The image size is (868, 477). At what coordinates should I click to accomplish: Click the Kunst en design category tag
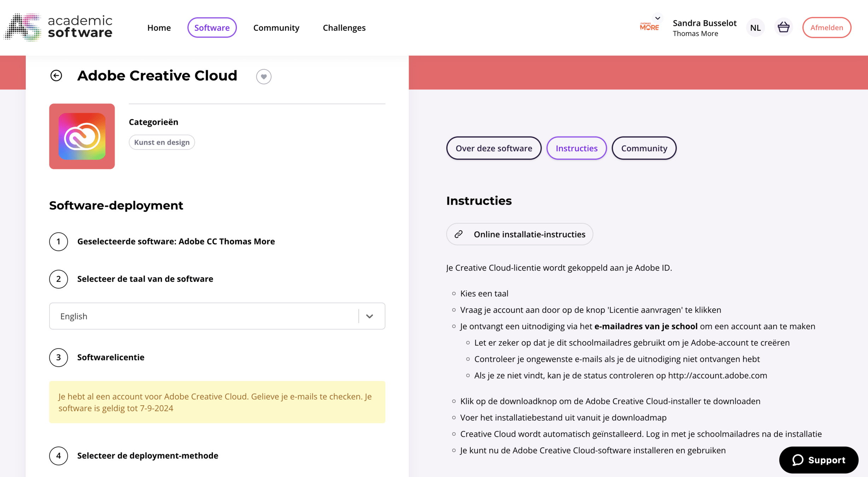click(162, 142)
